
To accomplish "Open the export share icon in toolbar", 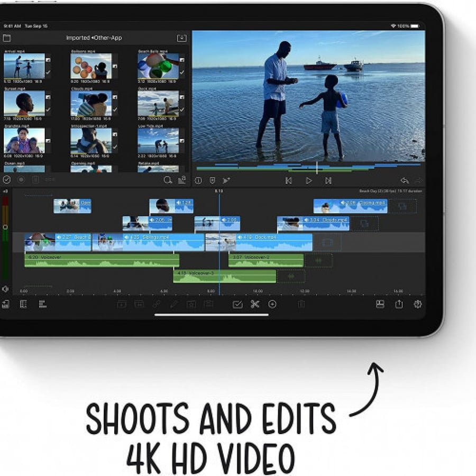I will [399, 304].
